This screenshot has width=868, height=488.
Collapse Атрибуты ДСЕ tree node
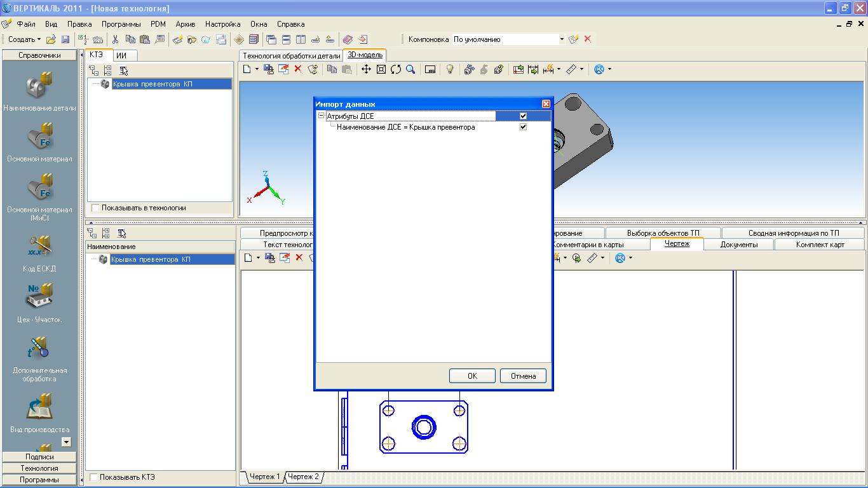click(321, 116)
